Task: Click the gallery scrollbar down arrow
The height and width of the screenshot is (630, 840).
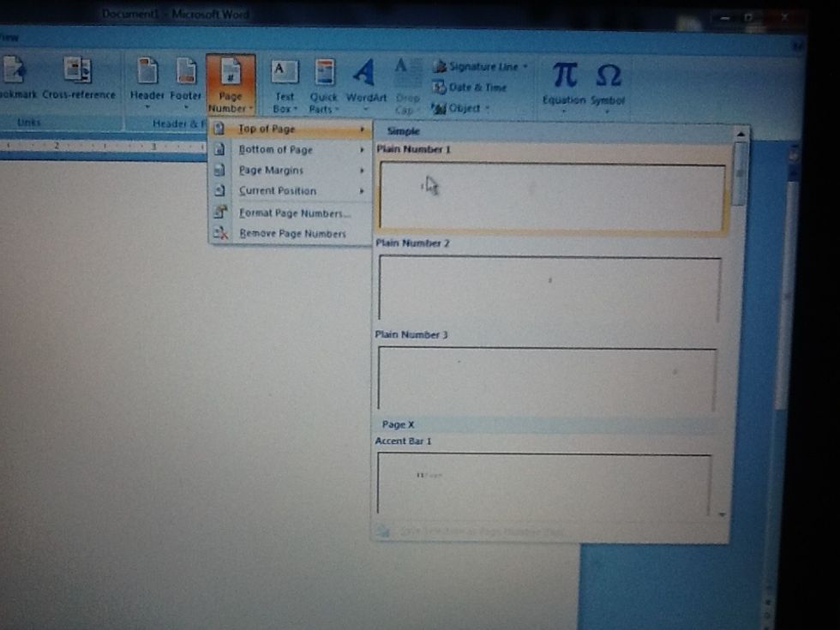Action: click(x=722, y=514)
